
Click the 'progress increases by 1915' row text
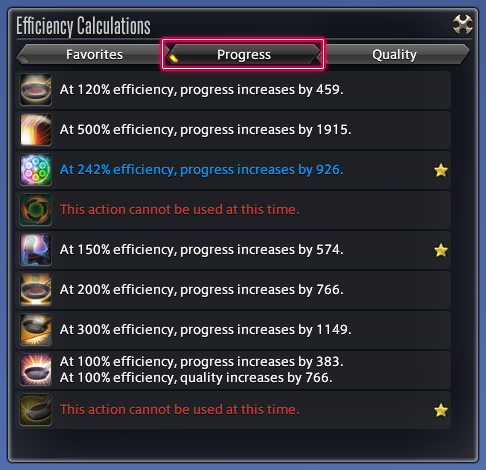pyautogui.click(x=205, y=130)
